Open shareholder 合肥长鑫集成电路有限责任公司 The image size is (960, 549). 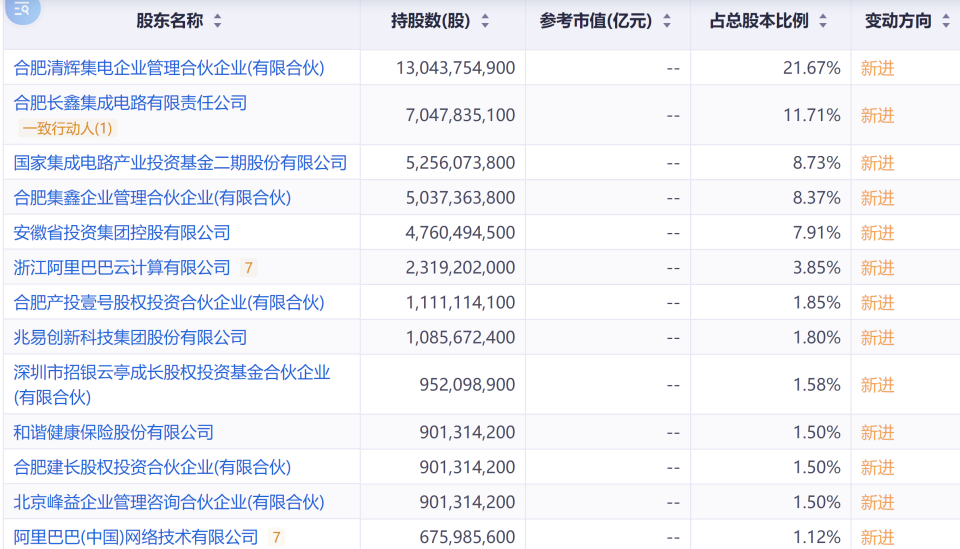click(x=130, y=103)
